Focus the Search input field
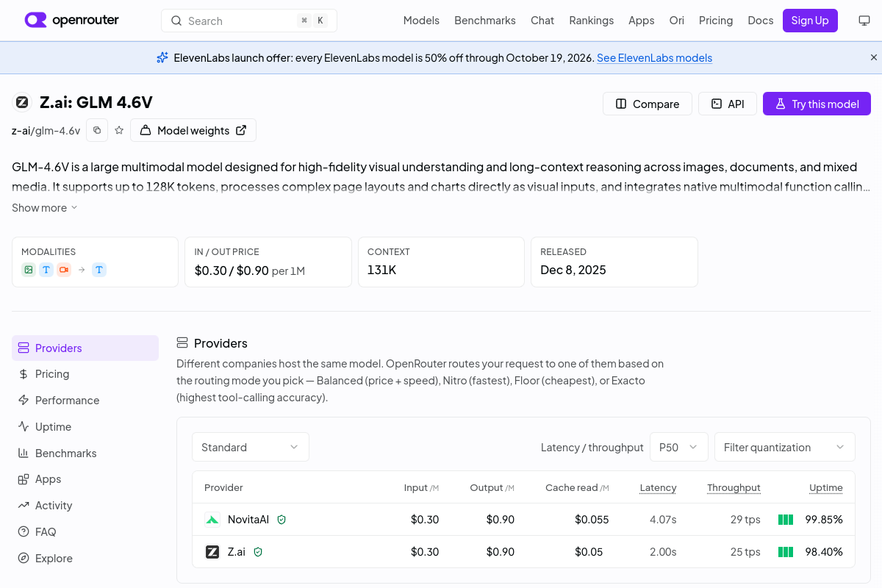882x588 pixels. [249, 21]
